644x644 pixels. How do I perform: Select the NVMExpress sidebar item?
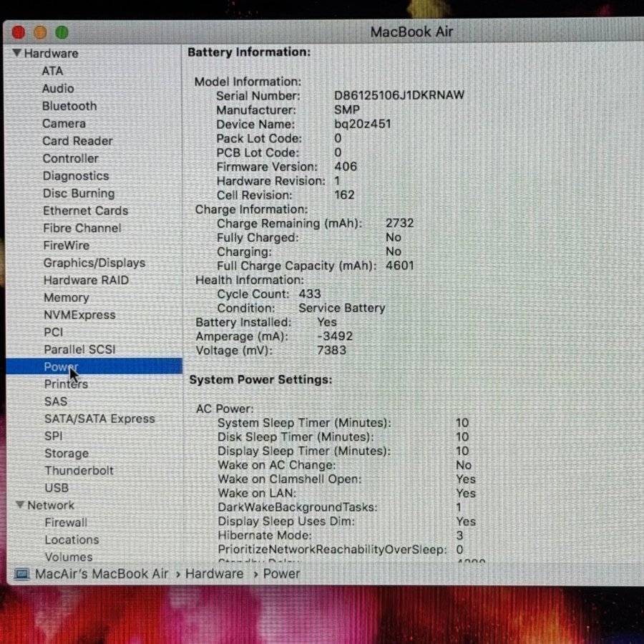pyautogui.click(x=79, y=315)
